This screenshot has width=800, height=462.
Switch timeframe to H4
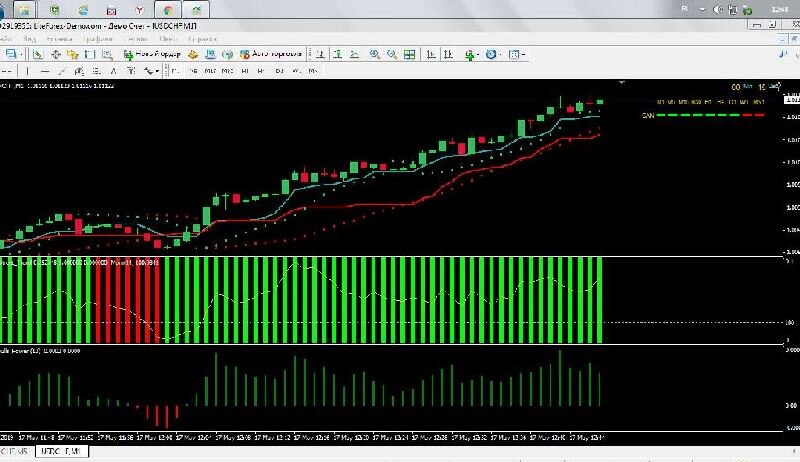pyautogui.click(x=261, y=71)
